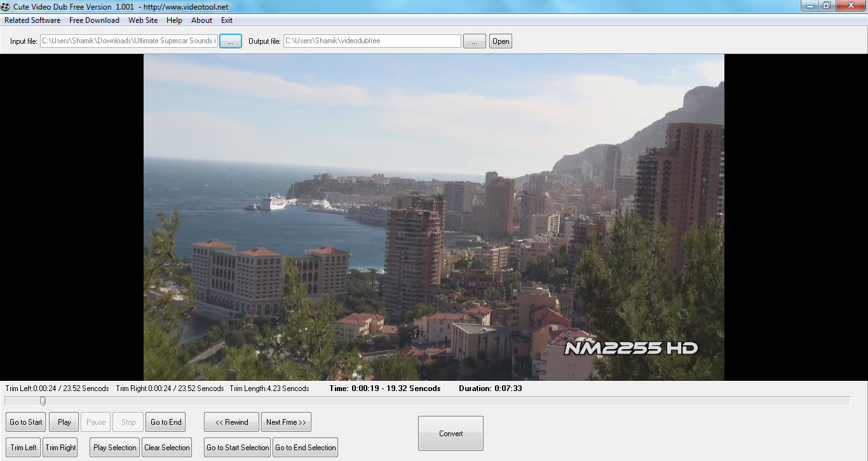Click the 'Output file:' label

(x=264, y=41)
